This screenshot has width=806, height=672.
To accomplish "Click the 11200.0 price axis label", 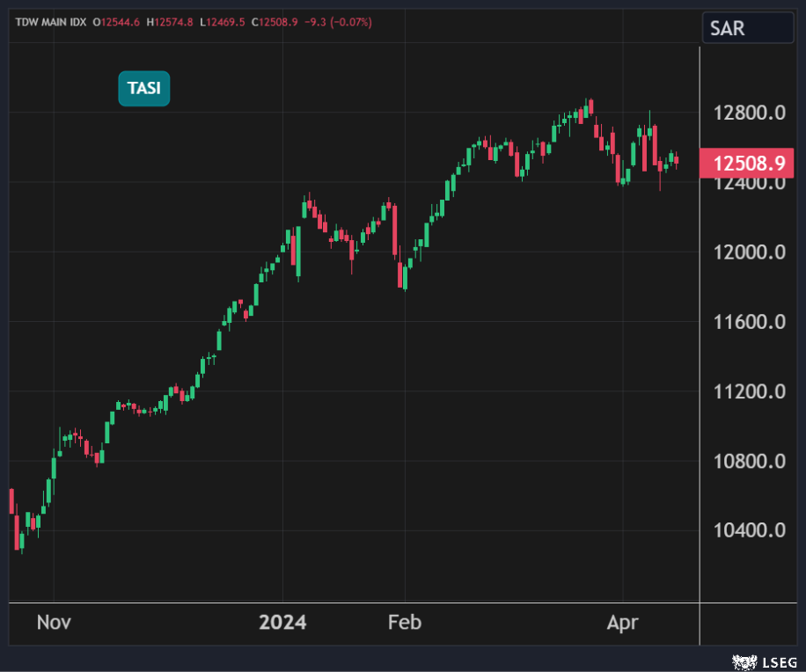I will [750, 392].
